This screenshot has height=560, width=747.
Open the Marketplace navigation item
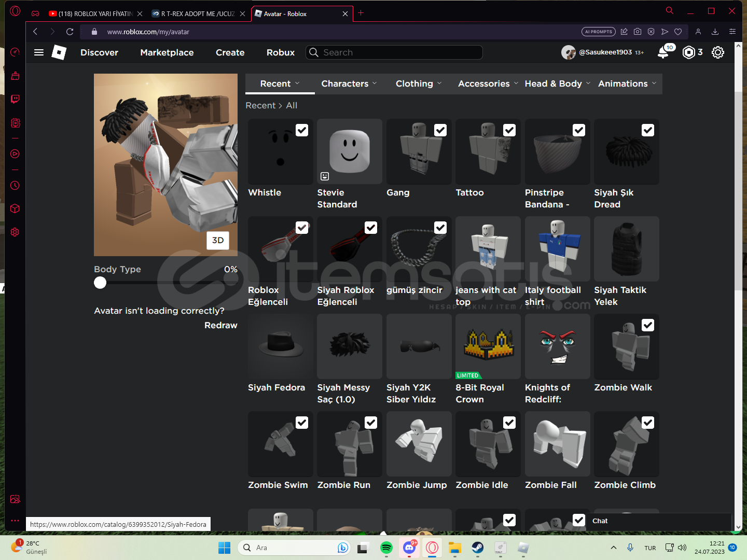(x=167, y=52)
